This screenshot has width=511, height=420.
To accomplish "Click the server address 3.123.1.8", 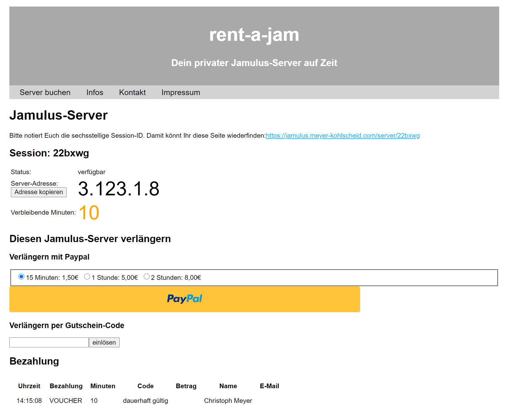I will (118, 189).
